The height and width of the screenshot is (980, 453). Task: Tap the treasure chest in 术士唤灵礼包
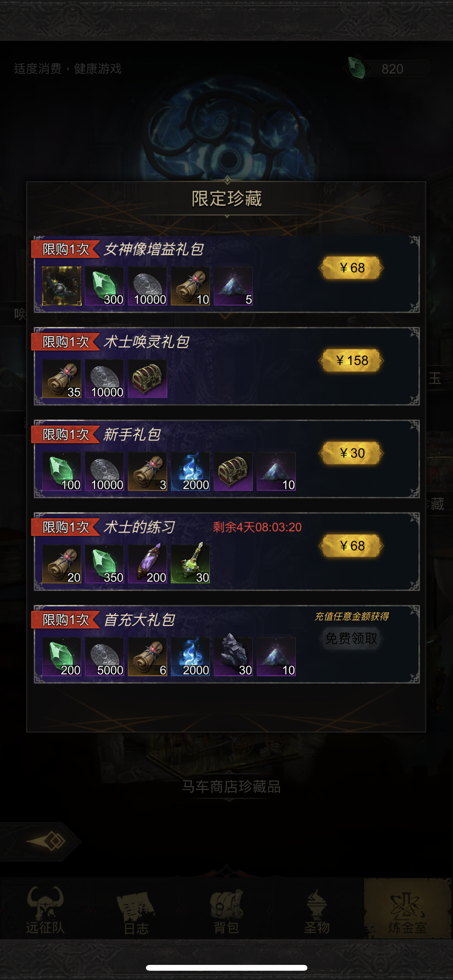[148, 379]
